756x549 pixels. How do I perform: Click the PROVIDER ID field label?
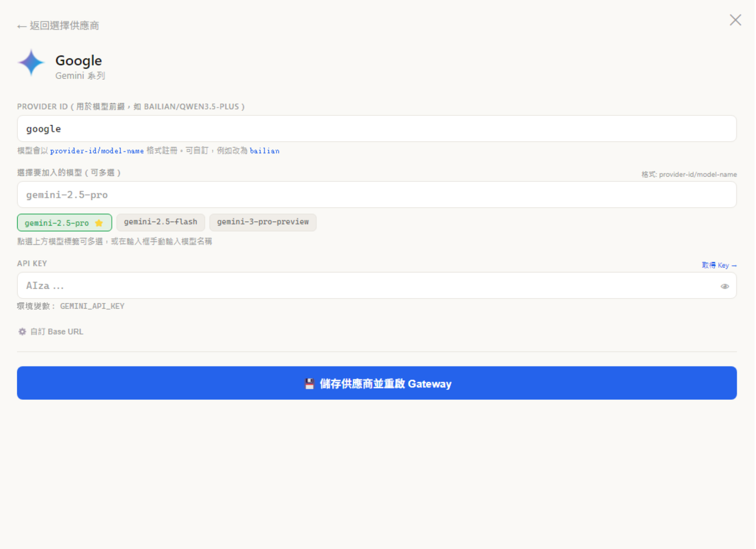point(131,107)
